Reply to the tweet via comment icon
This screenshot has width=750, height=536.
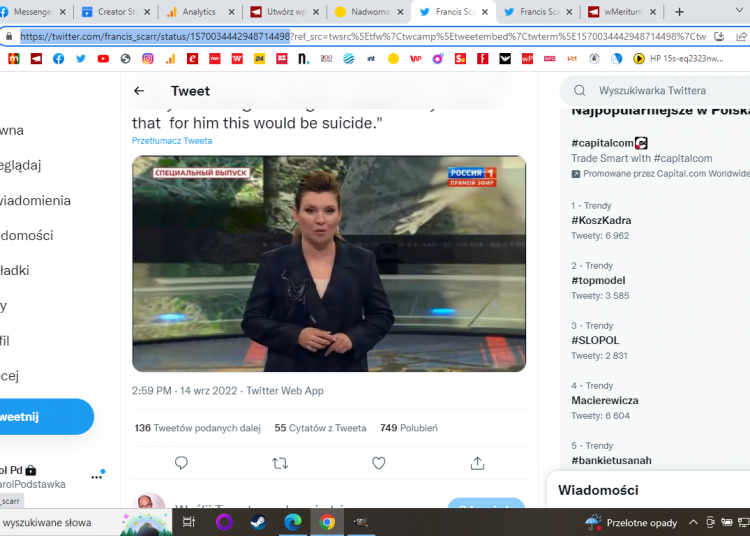[x=181, y=463]
